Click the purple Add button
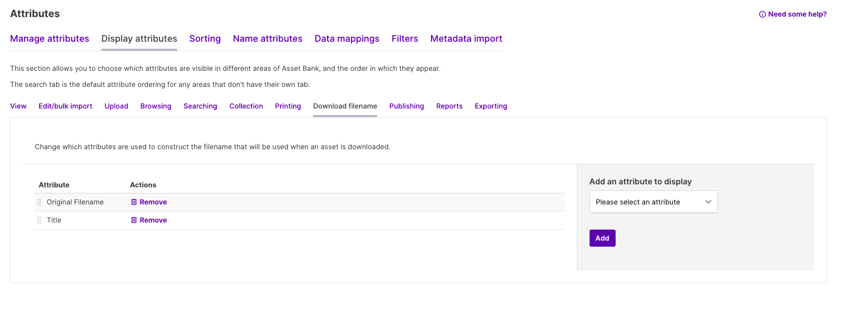Viewport: 868px width, 321px height. 602,238
